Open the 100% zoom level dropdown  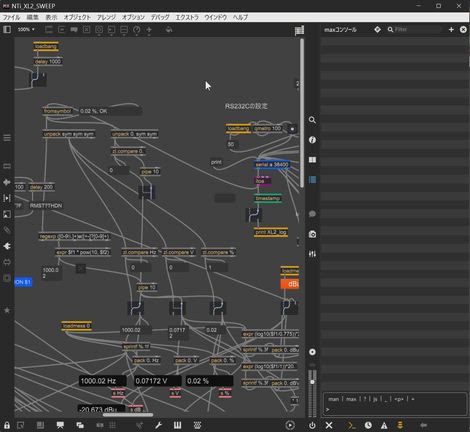[x=26, y=29]
